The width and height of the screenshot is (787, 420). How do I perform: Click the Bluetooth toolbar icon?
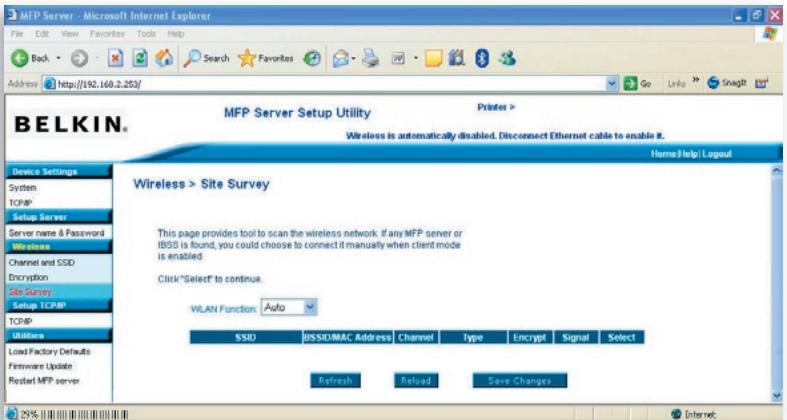pyautogui.click(x=482, y=59)
